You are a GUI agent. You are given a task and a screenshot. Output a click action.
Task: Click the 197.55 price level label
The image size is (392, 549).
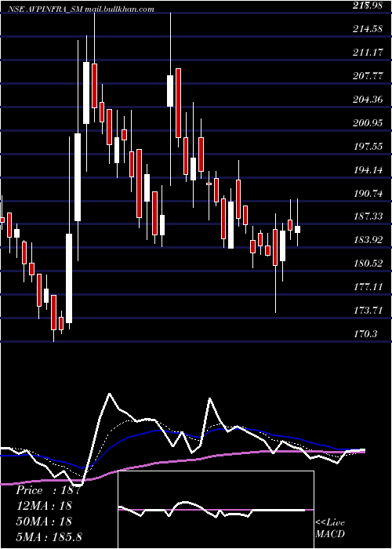point(368,147)
